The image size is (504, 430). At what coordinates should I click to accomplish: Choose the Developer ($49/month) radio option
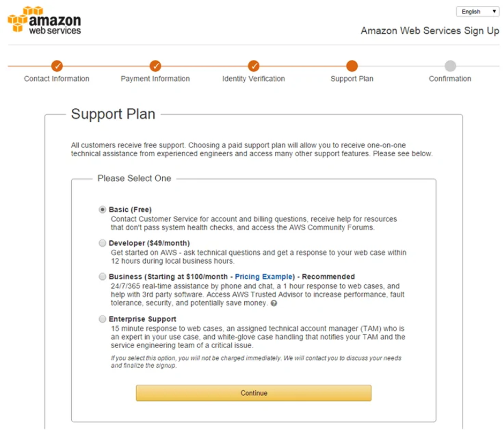click(x=102, y=243)
